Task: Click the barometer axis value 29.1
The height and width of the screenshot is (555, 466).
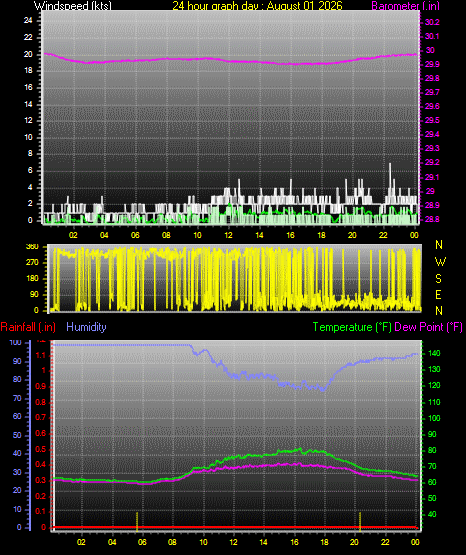Action: 432,177
